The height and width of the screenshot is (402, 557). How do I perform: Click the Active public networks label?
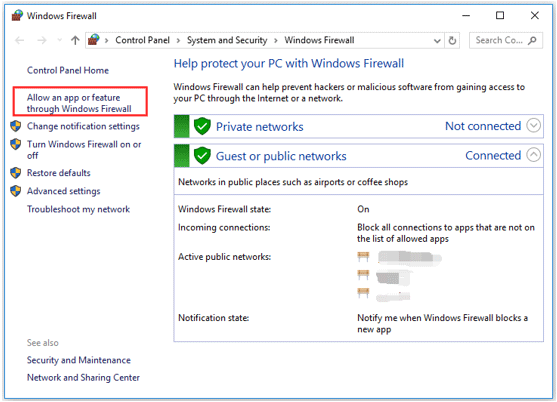225,257
